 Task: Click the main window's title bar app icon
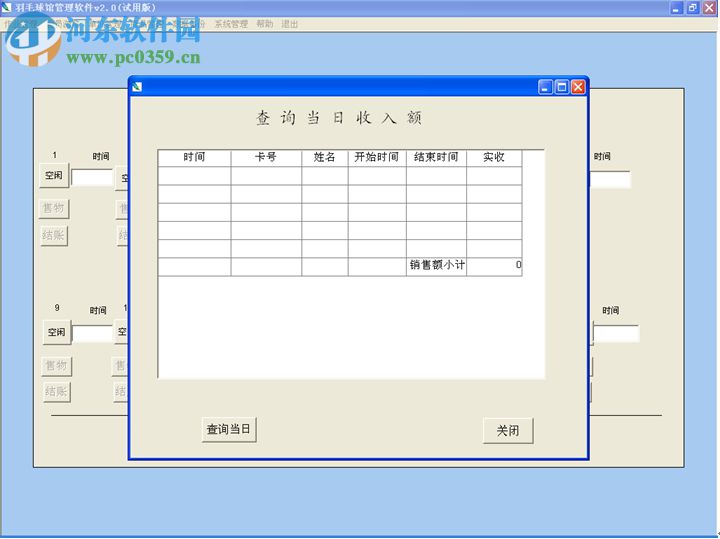tap(6, 7)
